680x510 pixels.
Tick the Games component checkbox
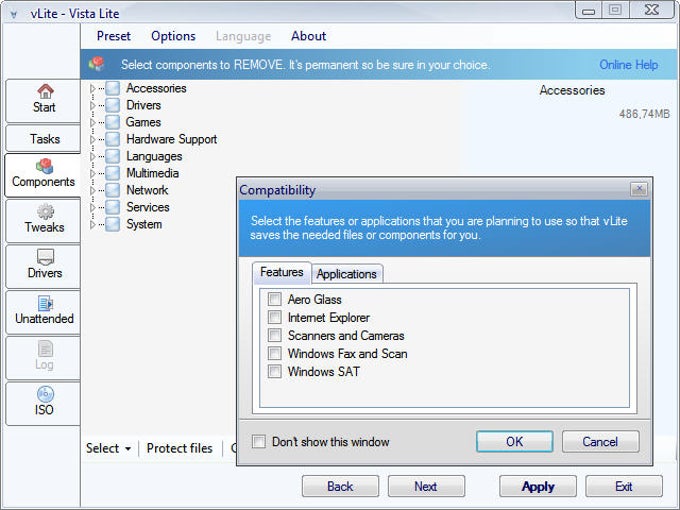coord(112,122)
